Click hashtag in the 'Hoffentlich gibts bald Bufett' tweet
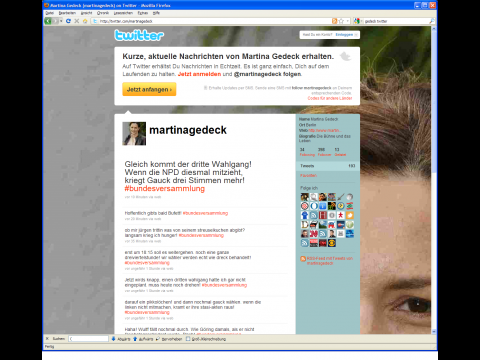Viewport: 480px width, 360px height. (x=205, y=213)
